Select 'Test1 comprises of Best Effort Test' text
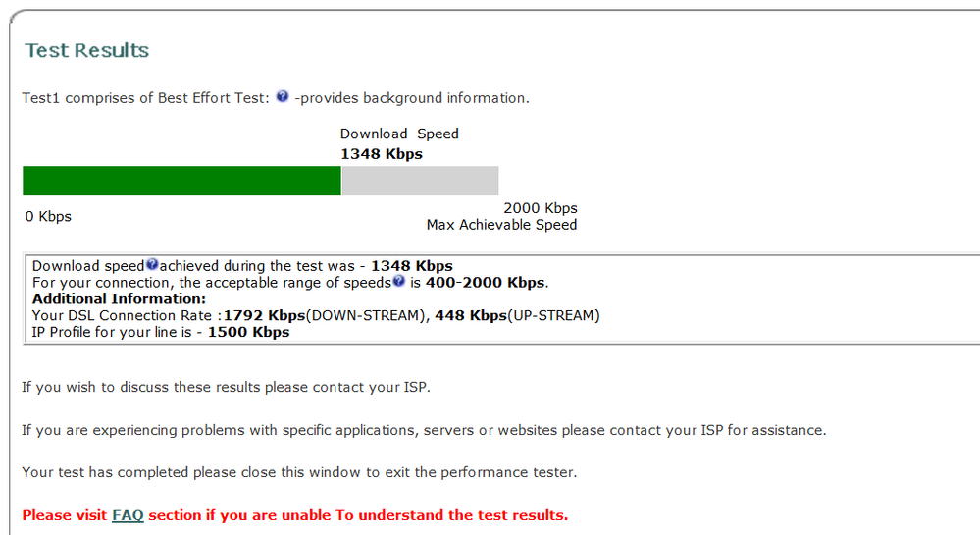Screen dimensions: 980x535 [x=145, y=98]
